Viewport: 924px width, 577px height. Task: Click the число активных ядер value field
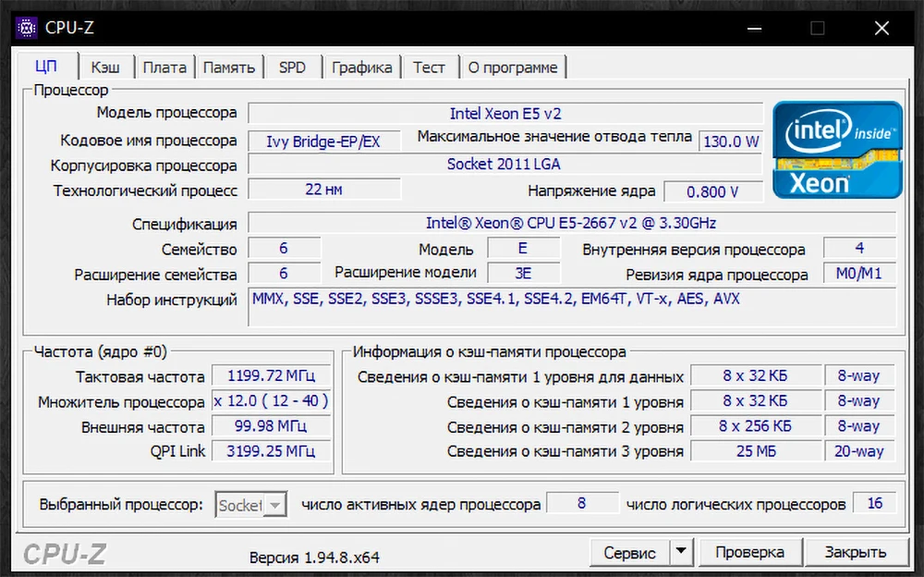pos(582,504)
